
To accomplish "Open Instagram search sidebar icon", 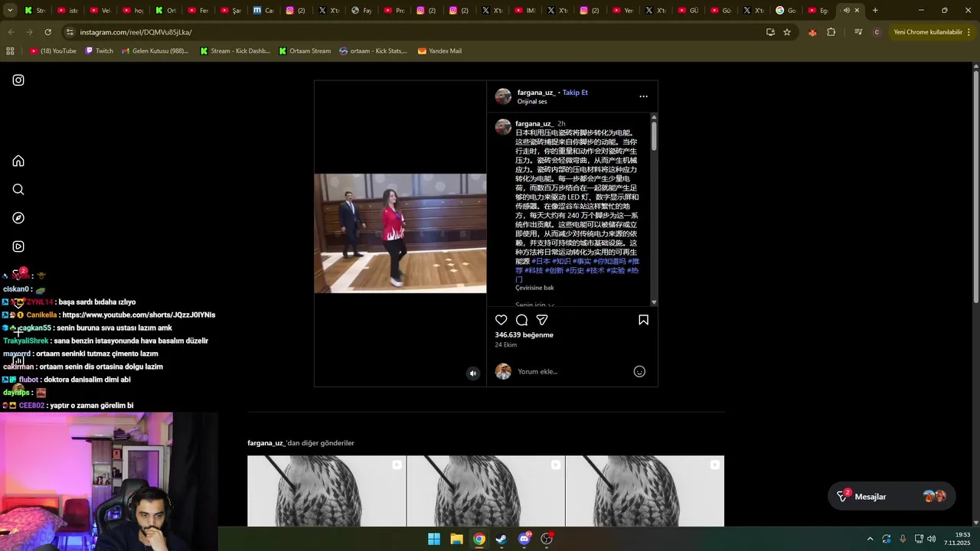I will pyautogui.click(x=18, y=190).
